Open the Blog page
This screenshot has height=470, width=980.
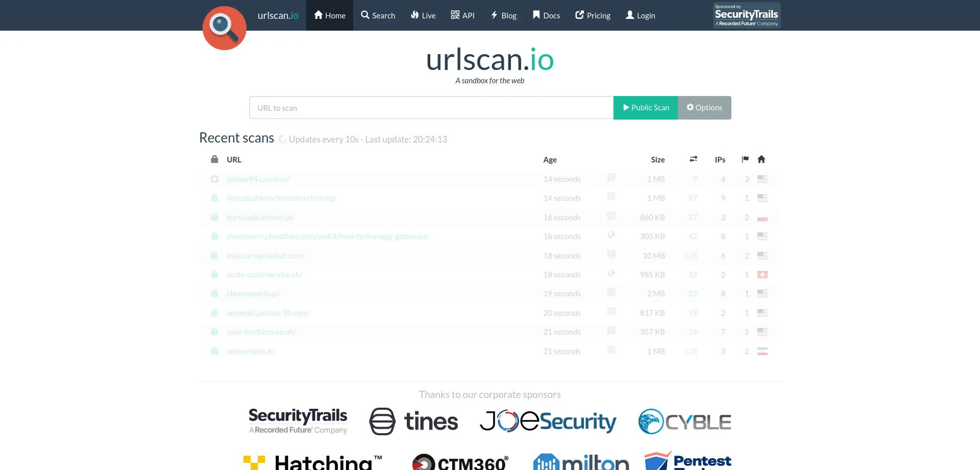(503, 15)
